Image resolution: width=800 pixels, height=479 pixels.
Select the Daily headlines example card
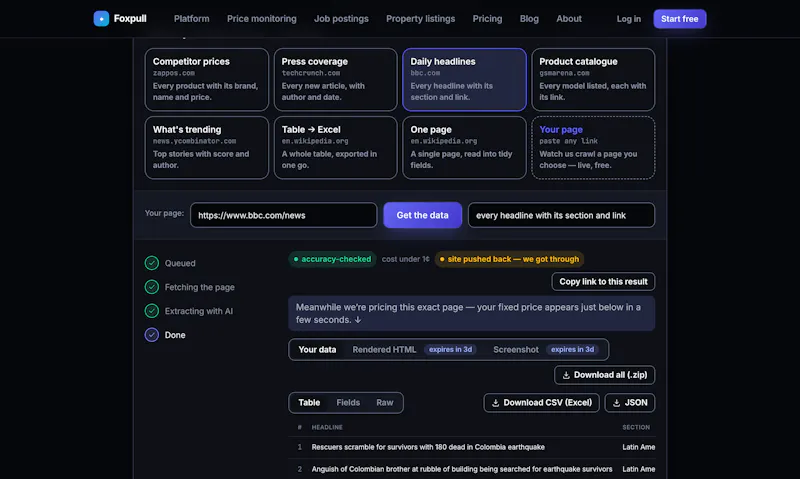464,80
